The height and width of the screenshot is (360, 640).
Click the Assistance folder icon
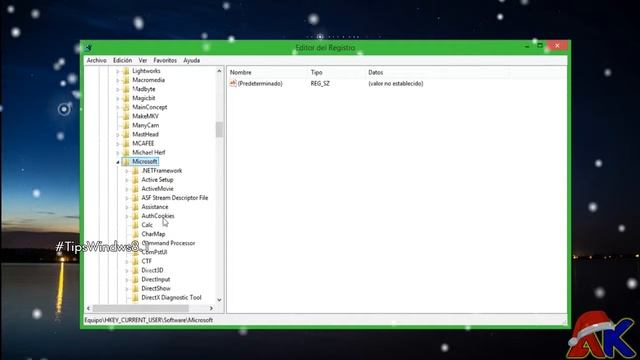point(135,207)
